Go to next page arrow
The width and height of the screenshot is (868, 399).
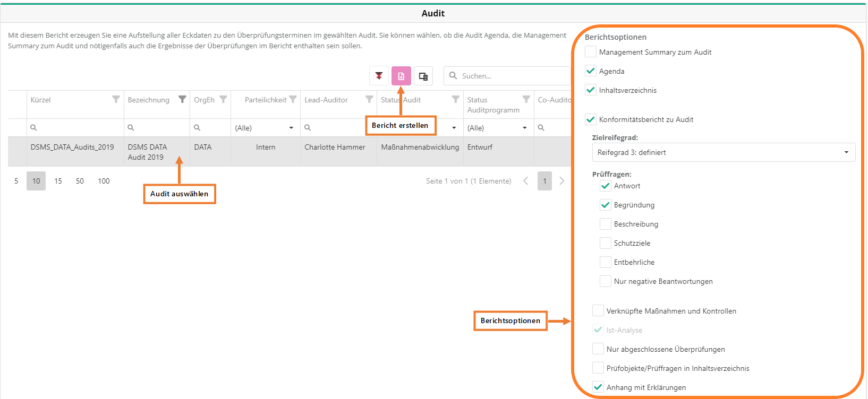[562, 181]
